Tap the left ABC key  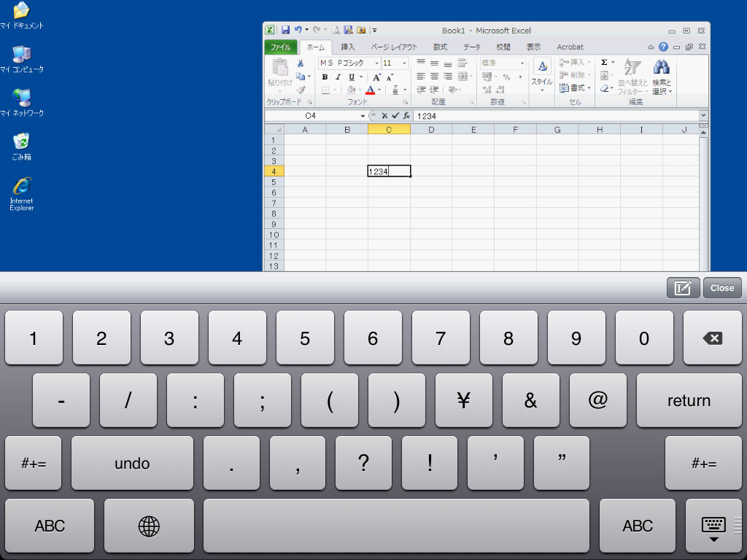[x=50, y=526]
